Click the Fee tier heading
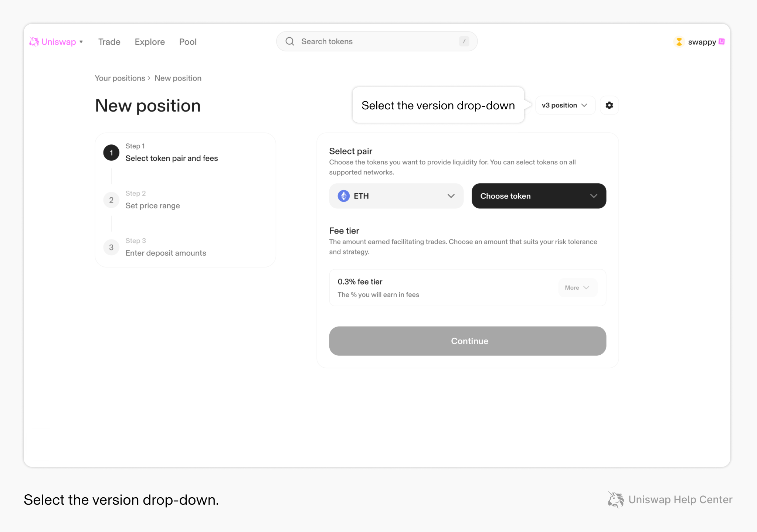Image resolution: width=757 pixels, height=532 pixels. (x=344, y=231)
